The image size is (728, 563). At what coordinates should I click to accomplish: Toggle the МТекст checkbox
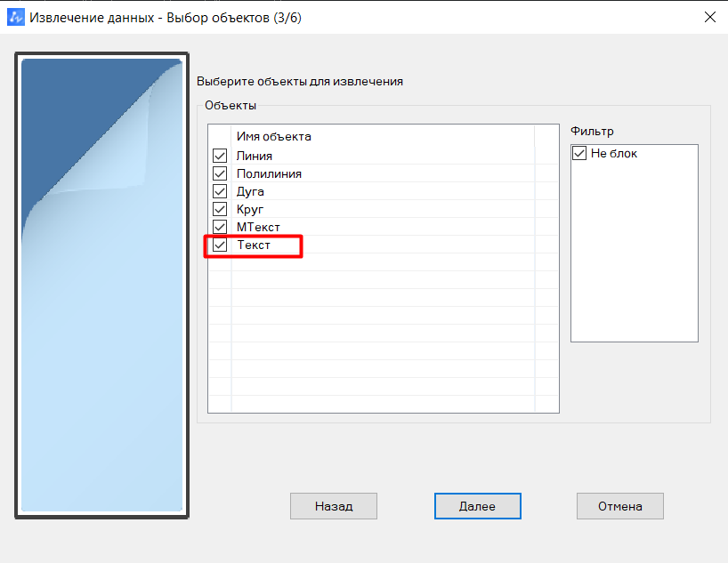220,227
